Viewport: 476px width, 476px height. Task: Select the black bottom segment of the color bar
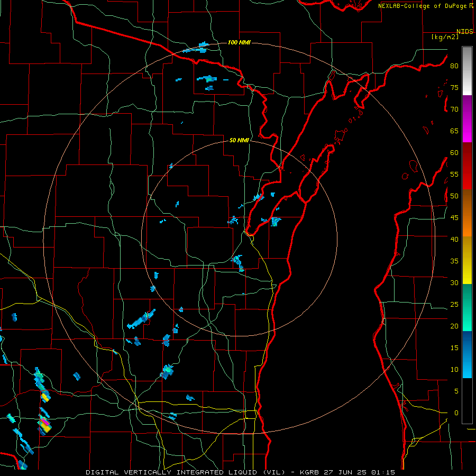[467, 401]
